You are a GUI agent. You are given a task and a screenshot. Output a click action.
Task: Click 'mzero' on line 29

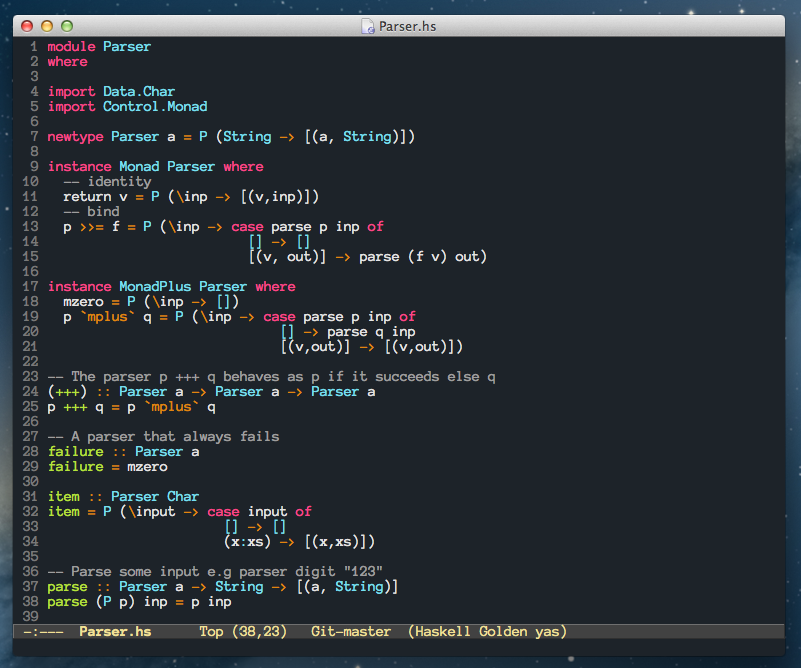click(x=147, y=467)
